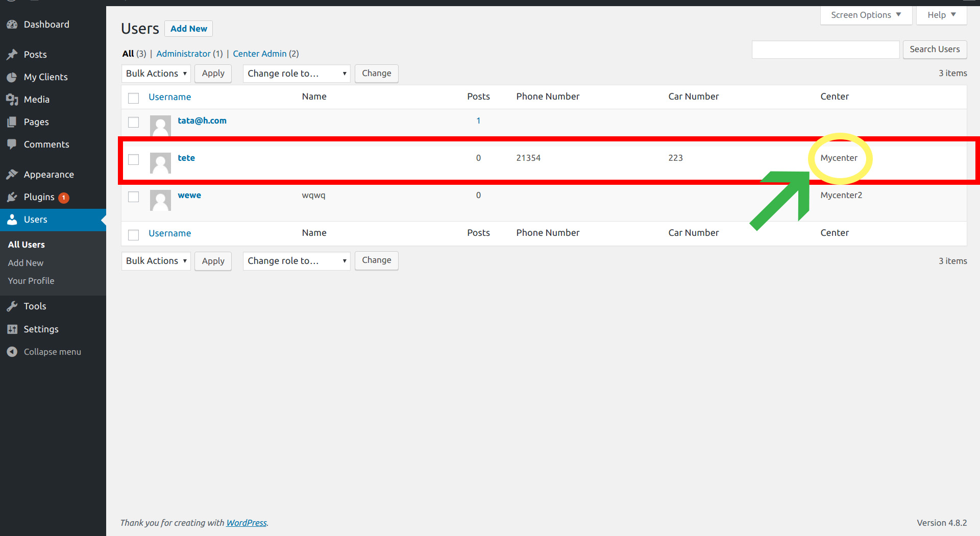Click the Collapse menu arrow icon
Image resolution: width=980 pixels, height=536 pixels.
click(x=12, y=352)
